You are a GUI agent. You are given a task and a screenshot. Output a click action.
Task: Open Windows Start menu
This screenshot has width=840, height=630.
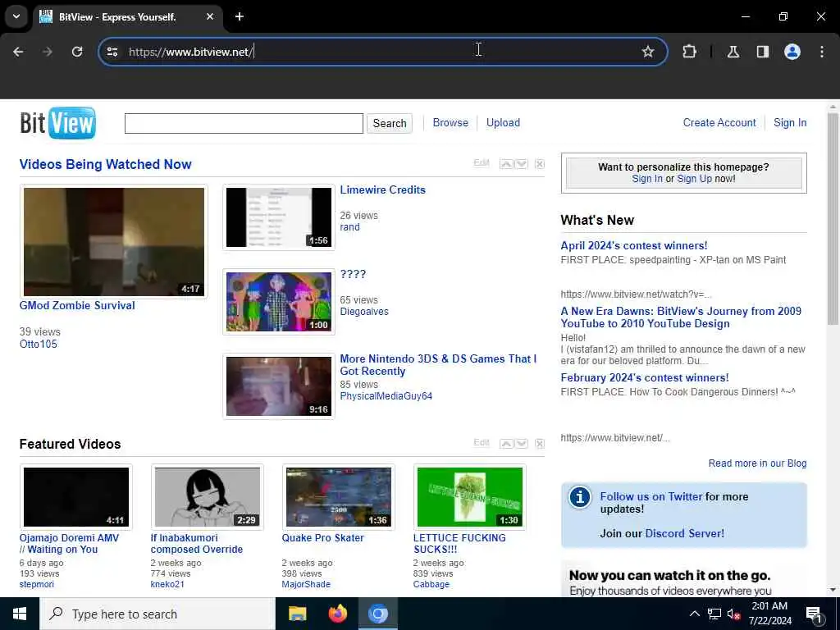20,614
